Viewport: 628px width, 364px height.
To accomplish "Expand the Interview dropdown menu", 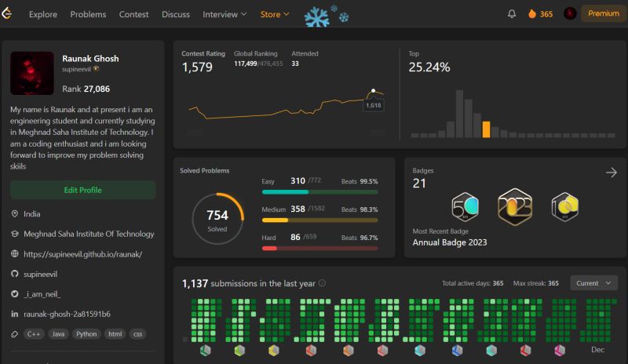I will [225, 14].
